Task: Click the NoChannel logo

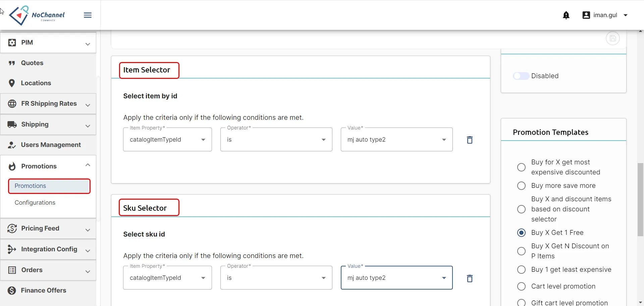Action: 37,15
